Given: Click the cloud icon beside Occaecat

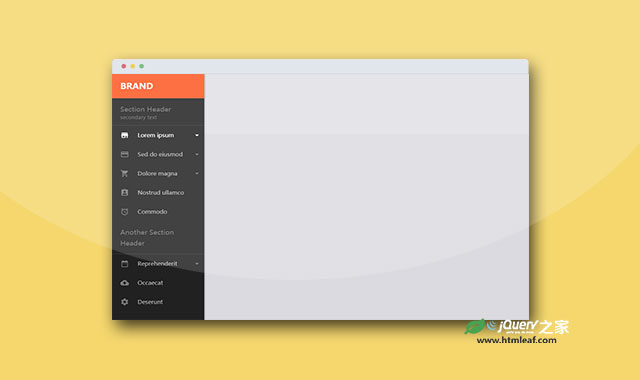Looking at the screenshot, I should (124, 283).
